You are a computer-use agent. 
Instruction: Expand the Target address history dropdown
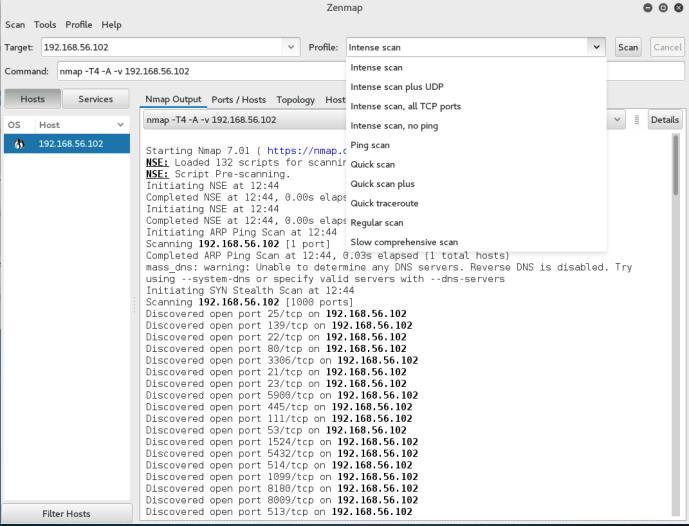pyautogui.click(x=291, y=47)
